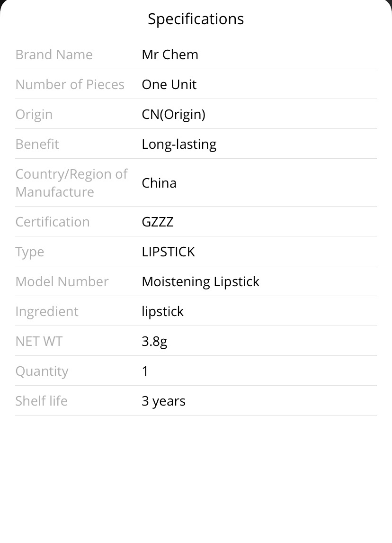This screenshot has width=392, height=543.
Task: Select the Long-lasting benefit value
Action: (179, 145)
